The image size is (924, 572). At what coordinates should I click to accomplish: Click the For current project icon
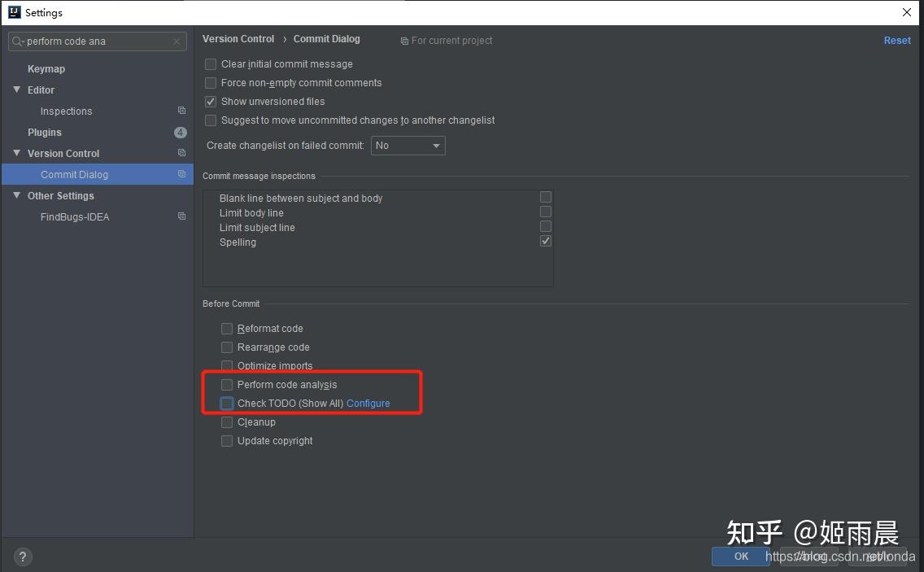click(404, 41)
